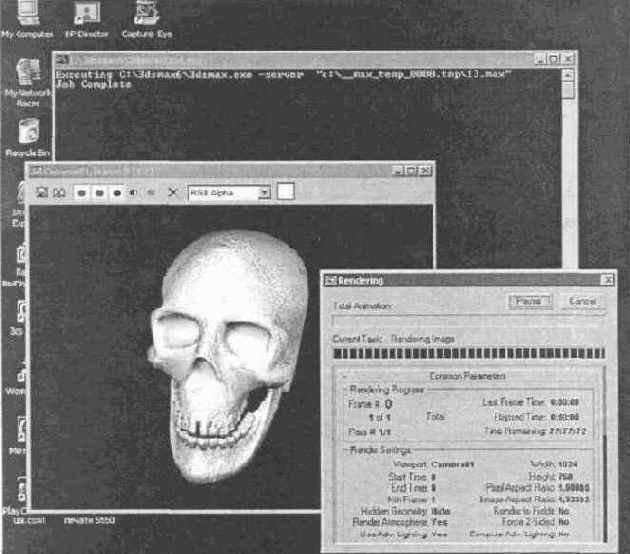Click the display alpha channel icon
This screenshot has width=630, height=554.
133,191
